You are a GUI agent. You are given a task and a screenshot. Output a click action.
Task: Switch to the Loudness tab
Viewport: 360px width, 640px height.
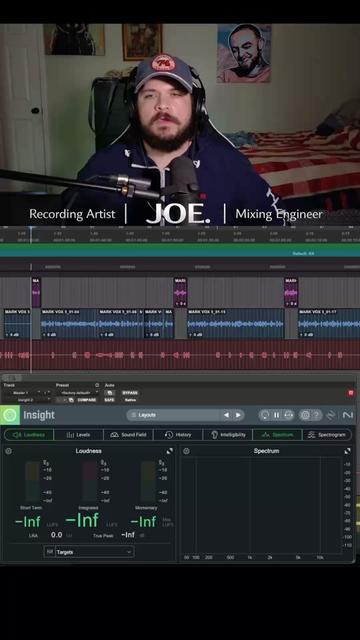tap(29, 435)
